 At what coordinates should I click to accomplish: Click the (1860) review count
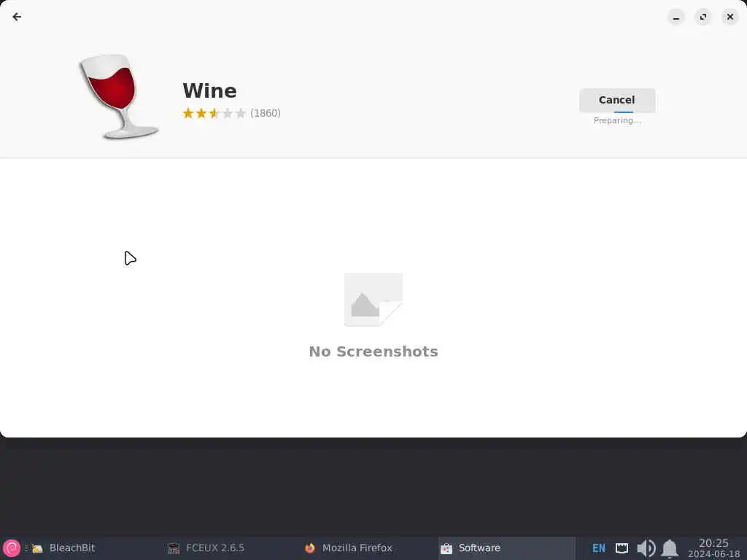click(x=266, y=113)
